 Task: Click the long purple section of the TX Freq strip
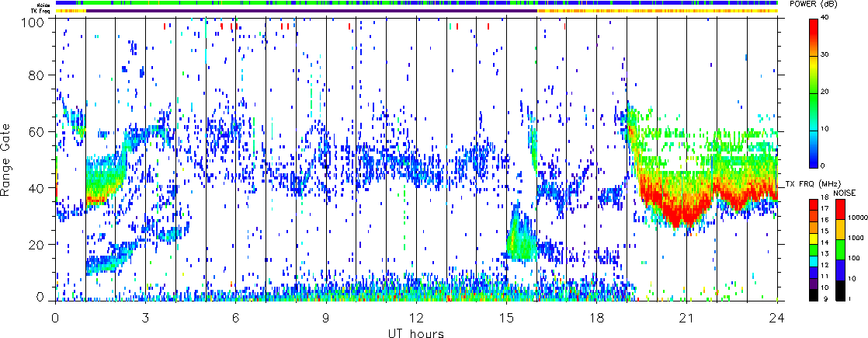(x=311, y=11)
